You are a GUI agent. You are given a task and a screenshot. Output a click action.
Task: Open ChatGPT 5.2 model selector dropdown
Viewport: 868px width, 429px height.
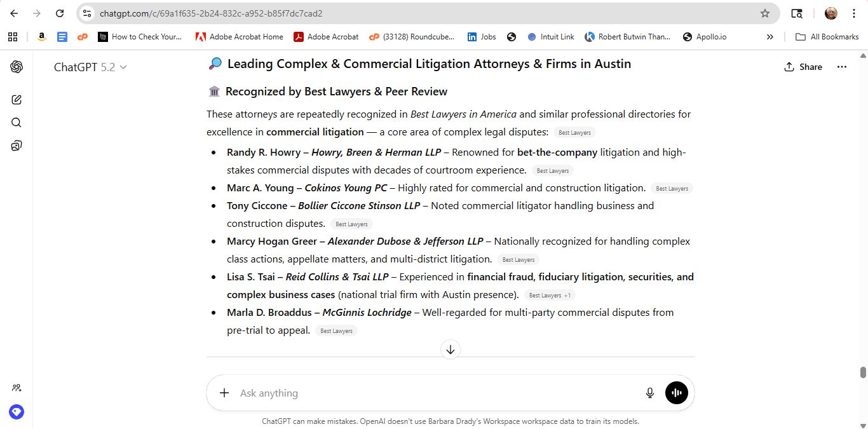click(x=90, y=67)
